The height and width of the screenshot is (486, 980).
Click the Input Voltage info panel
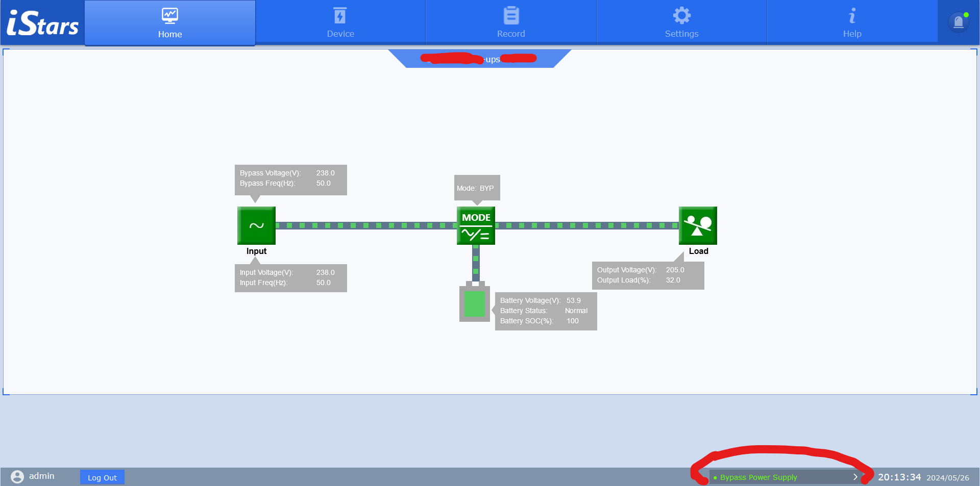coord(290,278)
